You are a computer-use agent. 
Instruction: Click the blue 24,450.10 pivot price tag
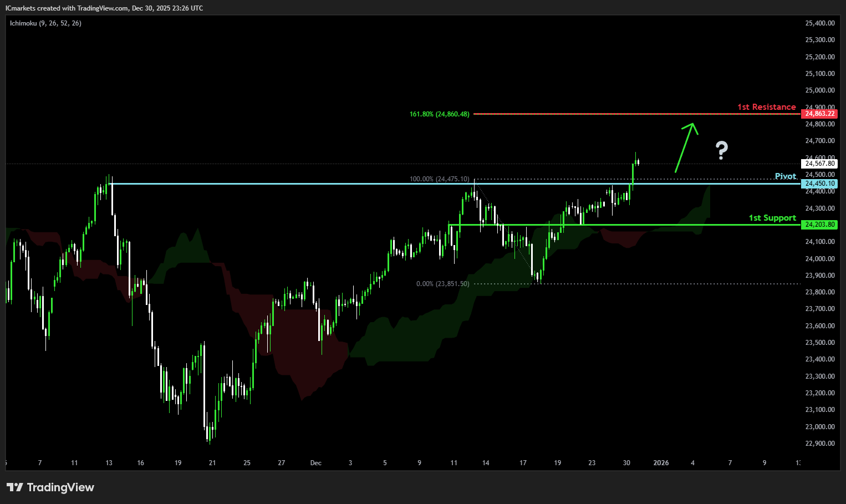819,184
